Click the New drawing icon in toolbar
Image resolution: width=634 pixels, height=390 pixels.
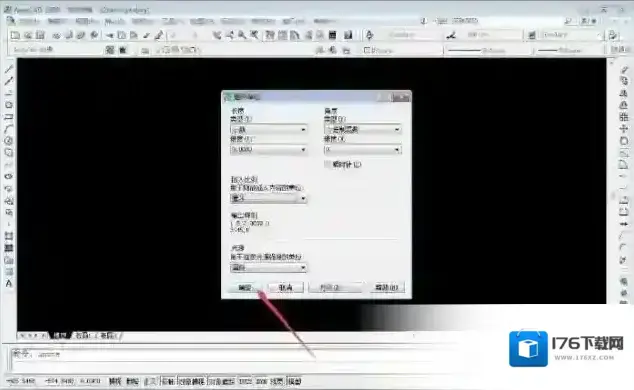click(15, 36)
